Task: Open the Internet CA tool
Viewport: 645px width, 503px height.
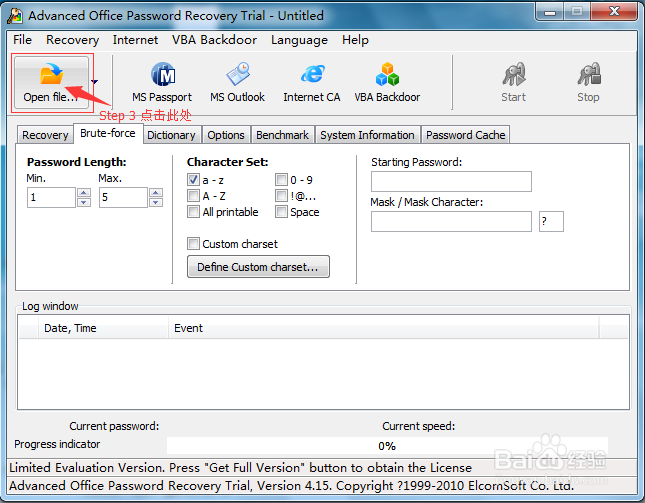Action: pos(312,83)
